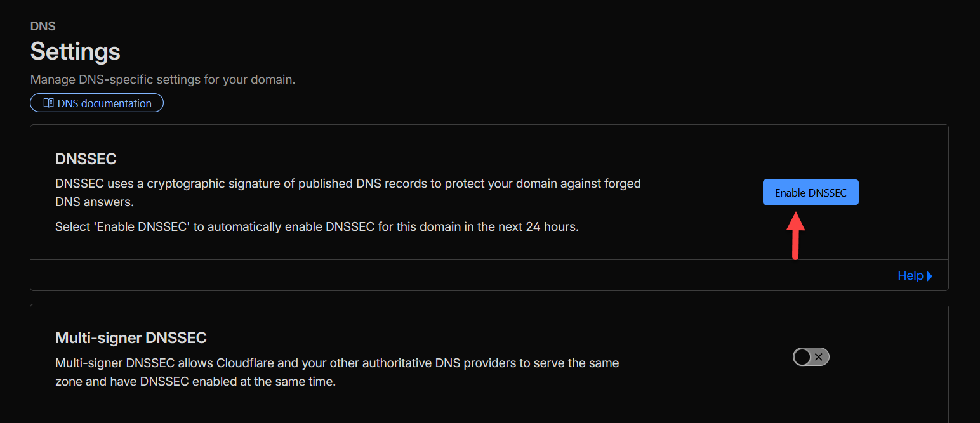Open the Help link in DNSSEC card
The height and width of the screenshot is (423, 980).
point(910,276)
